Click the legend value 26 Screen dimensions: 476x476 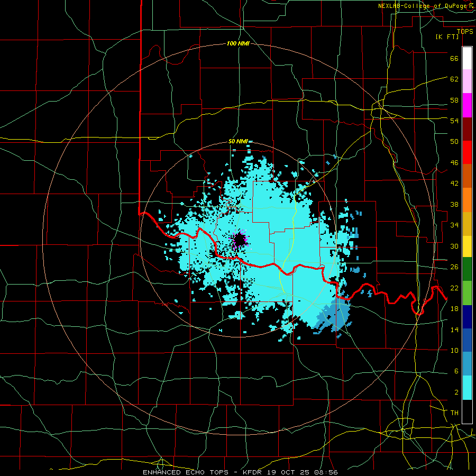[x=454, y=267]
